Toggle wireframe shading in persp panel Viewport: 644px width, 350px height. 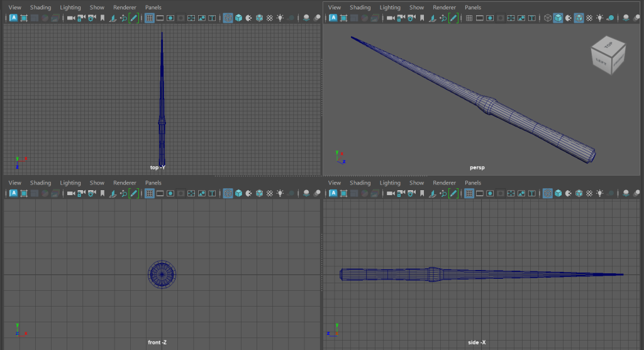pos(547,18)
